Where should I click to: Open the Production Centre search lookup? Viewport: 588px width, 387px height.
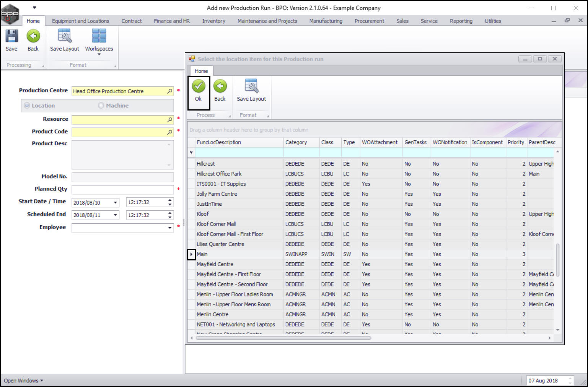point(170,91)
